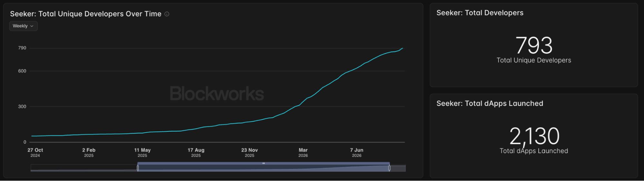
Task: Click the left range selector handle
Action: (138, 168)
